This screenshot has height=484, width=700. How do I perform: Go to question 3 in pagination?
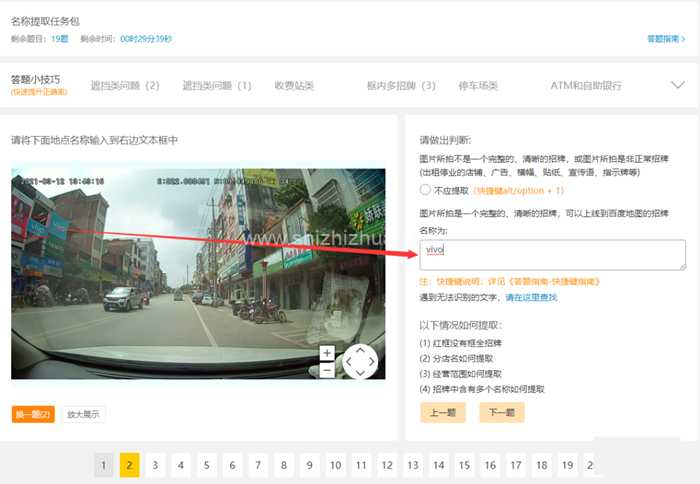click(x=155, y=465)
